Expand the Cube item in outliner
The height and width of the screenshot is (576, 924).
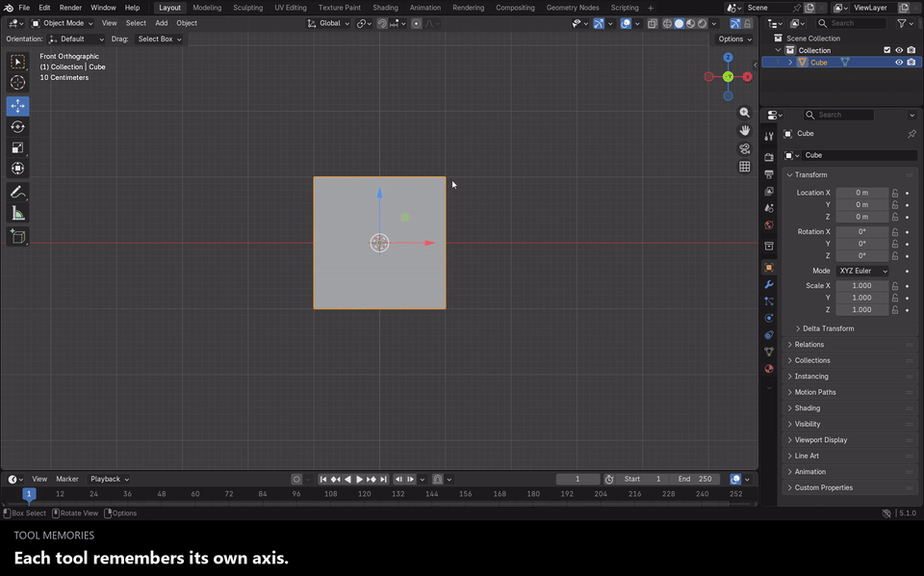[x=790, y=63]
